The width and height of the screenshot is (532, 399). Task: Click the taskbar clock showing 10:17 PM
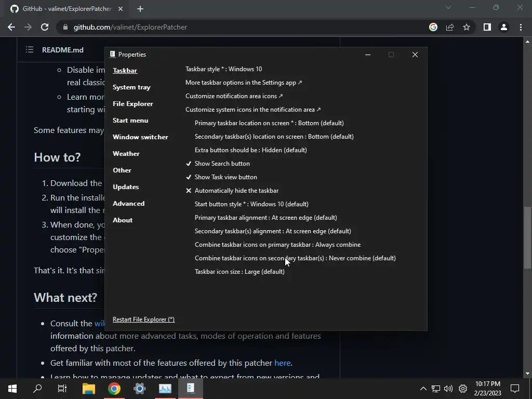coord(487,384)
